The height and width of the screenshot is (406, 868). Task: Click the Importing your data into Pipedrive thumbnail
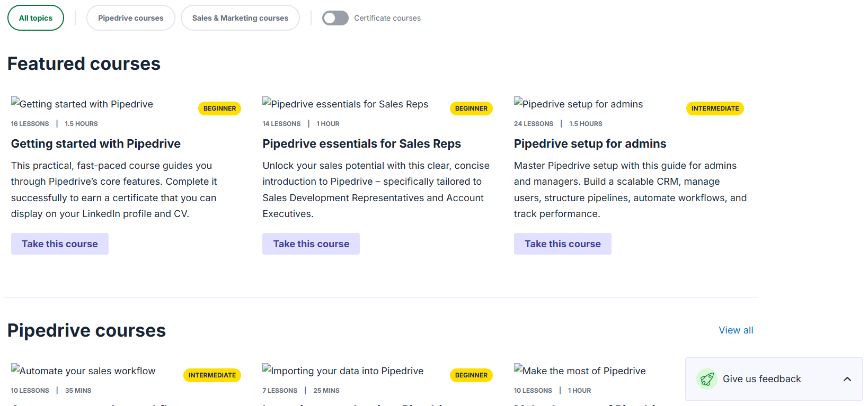pos(343,371)
